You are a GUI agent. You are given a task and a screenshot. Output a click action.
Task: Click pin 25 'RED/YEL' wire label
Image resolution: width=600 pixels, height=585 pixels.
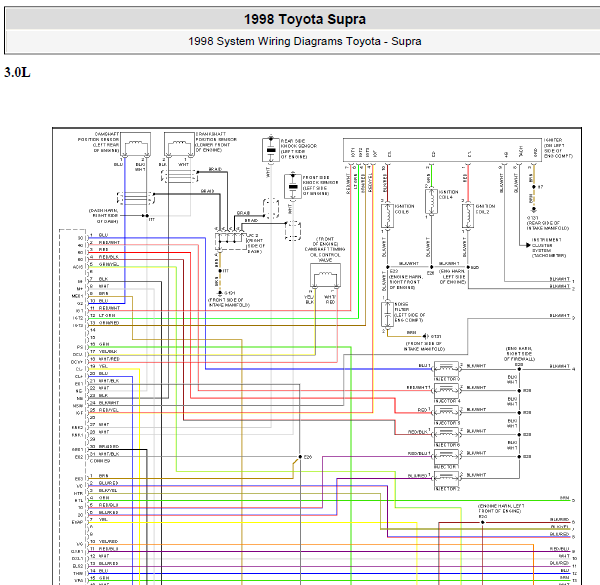tap(109, 410)
